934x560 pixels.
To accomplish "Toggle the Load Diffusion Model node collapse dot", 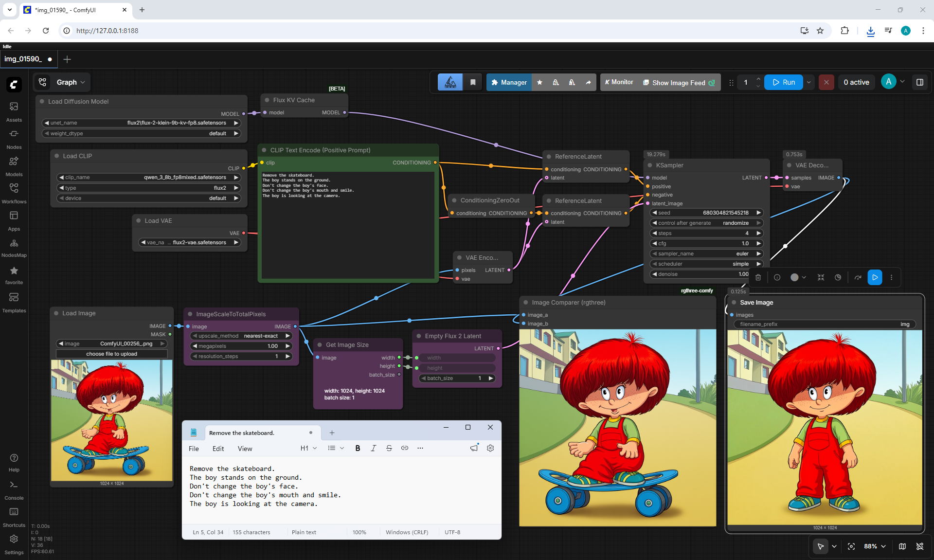I will (x=42, y=102).
